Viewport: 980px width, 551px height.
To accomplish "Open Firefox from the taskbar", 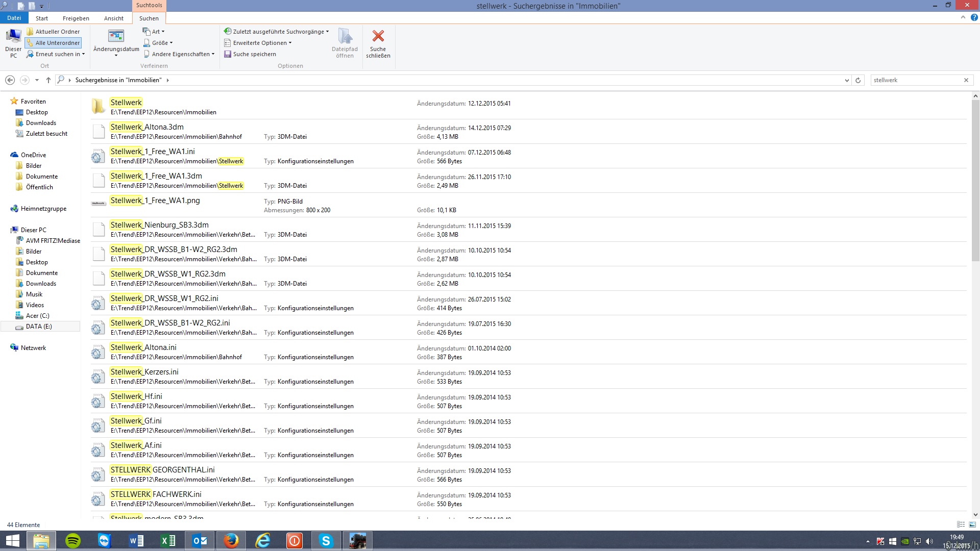I will click(231, 540).
